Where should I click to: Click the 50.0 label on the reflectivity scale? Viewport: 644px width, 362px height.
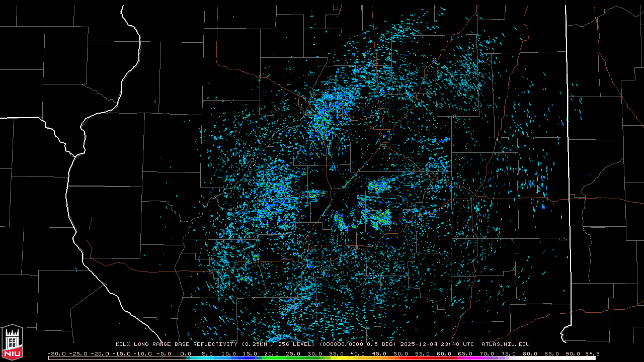coord(400,353)
